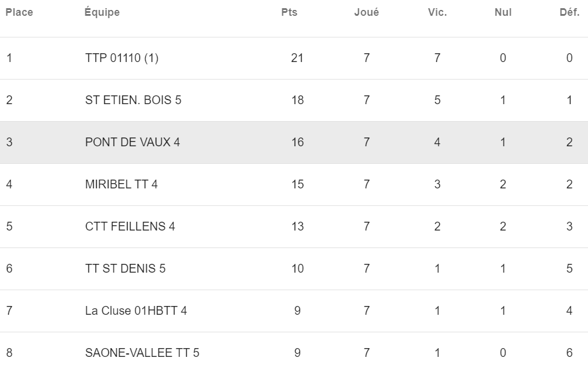This screenshot has width=588, height=368.
Task: Click the 16 points cell of PONT DE VAUX 4
Action: click(x=298, y=142)
